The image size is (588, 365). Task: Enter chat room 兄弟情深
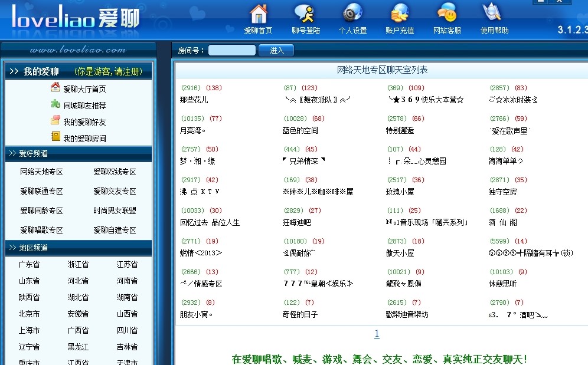[x=304, y=161]
